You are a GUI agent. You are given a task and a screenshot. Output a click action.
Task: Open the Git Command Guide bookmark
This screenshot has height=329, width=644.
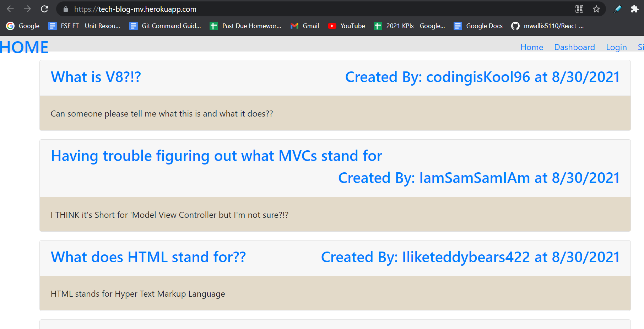165,26
